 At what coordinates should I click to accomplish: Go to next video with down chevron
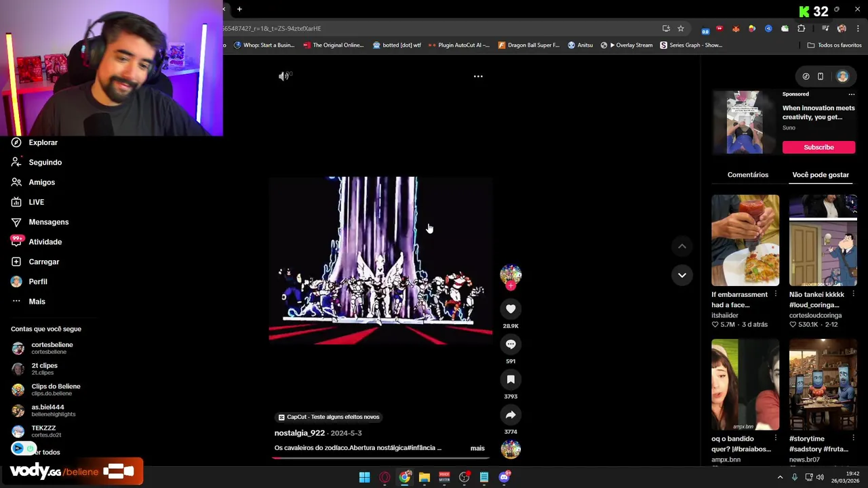(682, 275)
